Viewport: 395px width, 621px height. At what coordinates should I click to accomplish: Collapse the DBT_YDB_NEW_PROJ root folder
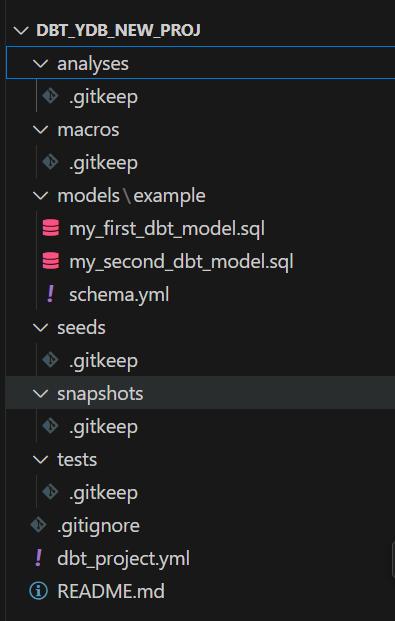pos(21,30)
